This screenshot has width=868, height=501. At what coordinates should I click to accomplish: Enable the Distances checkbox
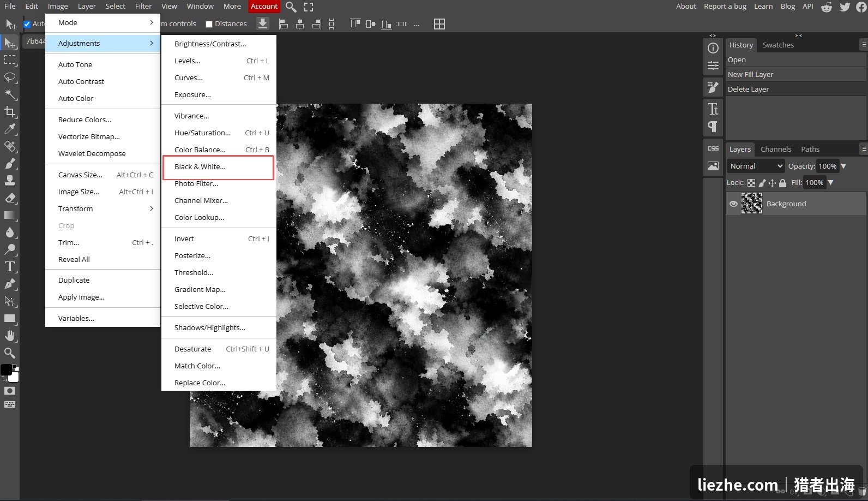pyautogui.click(x=209, y=24)
